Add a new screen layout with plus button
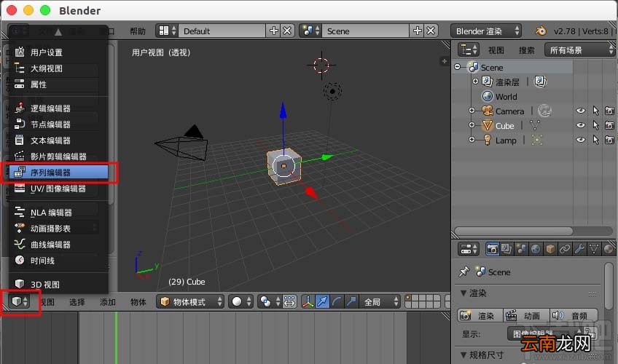The image size is (618, 364). pos(273,31)
